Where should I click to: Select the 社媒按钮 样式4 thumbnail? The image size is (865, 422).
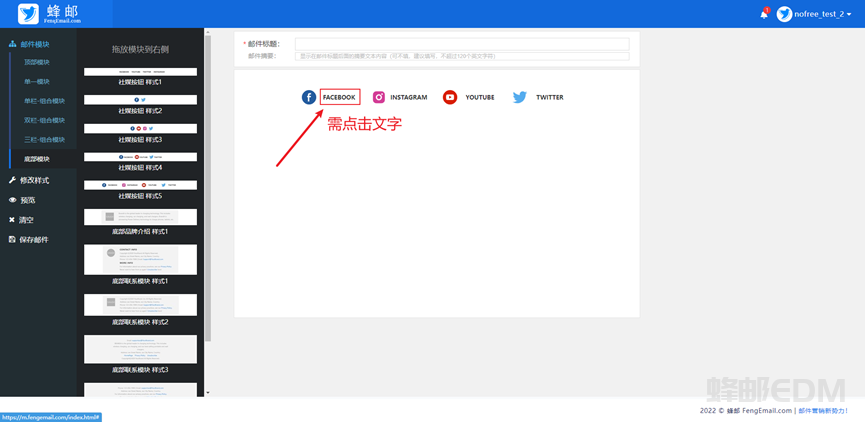click(140, 157)
